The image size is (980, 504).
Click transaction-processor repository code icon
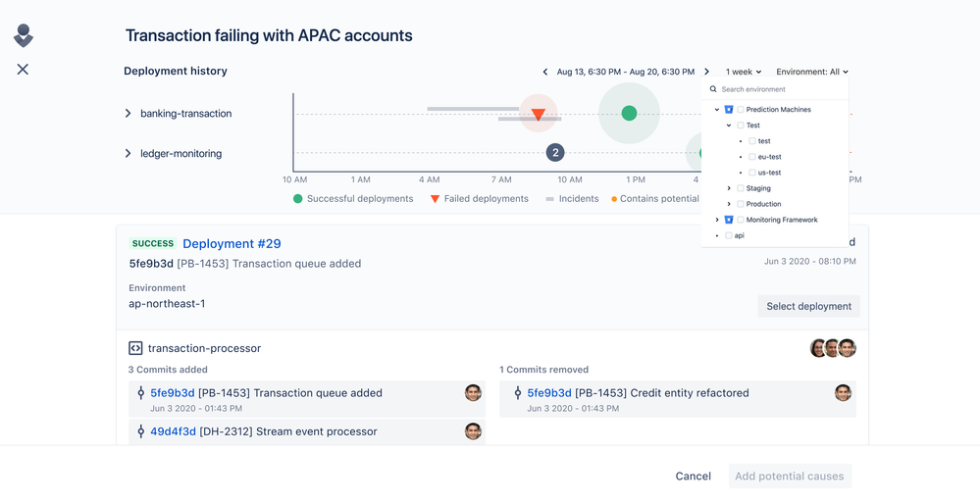(x=135, y=348)
